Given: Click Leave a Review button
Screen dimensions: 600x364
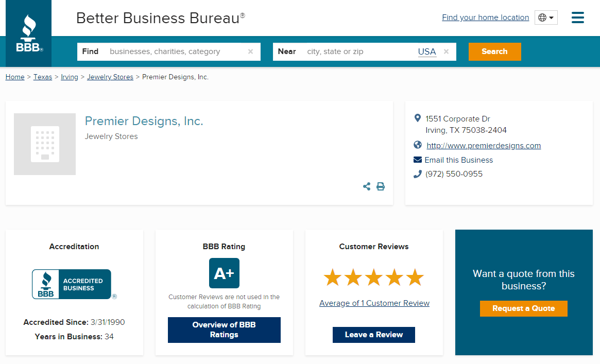Looking at the screenshot, I should pos(374,335).
